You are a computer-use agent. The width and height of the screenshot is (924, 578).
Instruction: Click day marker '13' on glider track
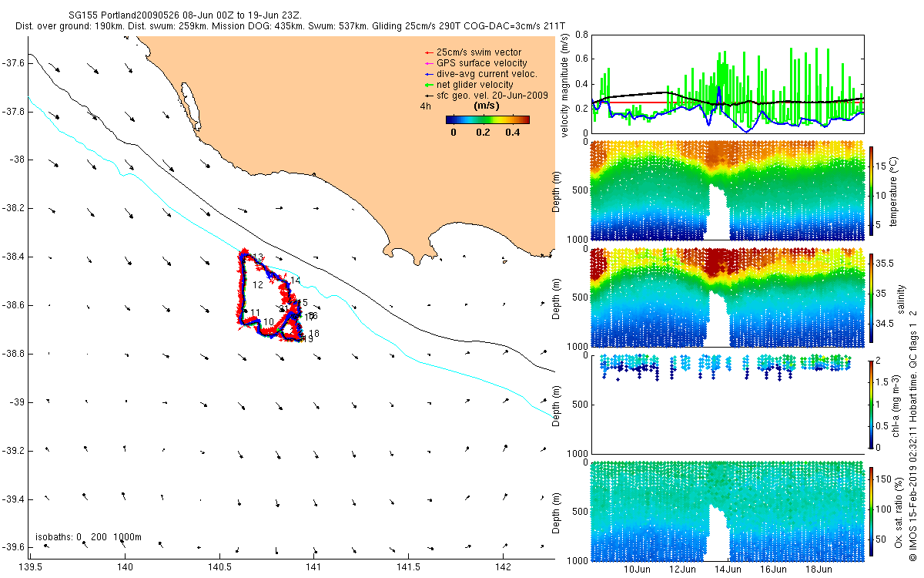click(259, 257)
